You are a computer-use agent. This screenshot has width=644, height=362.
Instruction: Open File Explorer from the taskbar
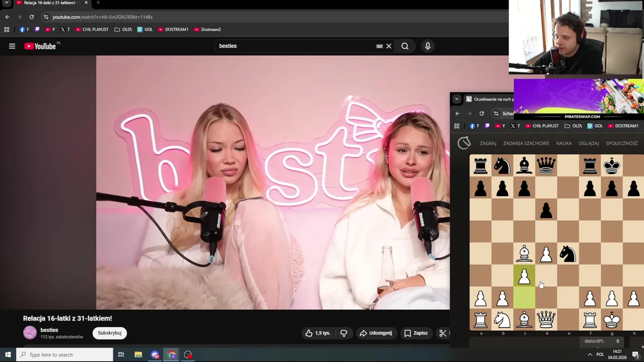(138, 355)
